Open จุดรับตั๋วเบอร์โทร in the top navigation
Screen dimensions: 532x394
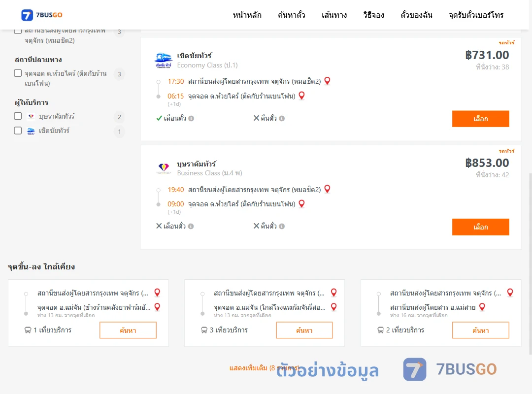click(476, 15)
